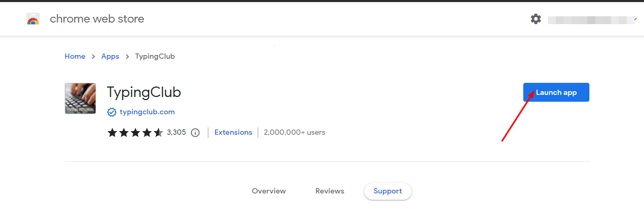Image resolution: width=644 pixels, height=216 pixels.
Task: Open the settings gear menu
Action: 535,19
